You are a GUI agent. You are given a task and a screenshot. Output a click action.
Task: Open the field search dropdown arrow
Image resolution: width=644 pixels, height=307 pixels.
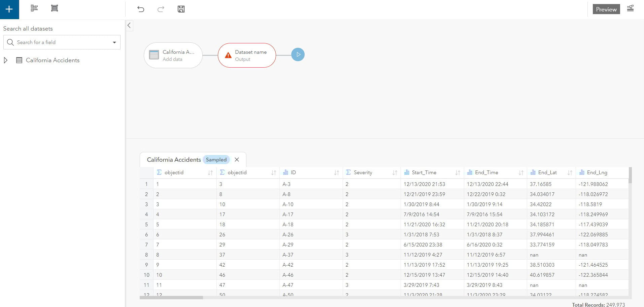click(114, 42)
